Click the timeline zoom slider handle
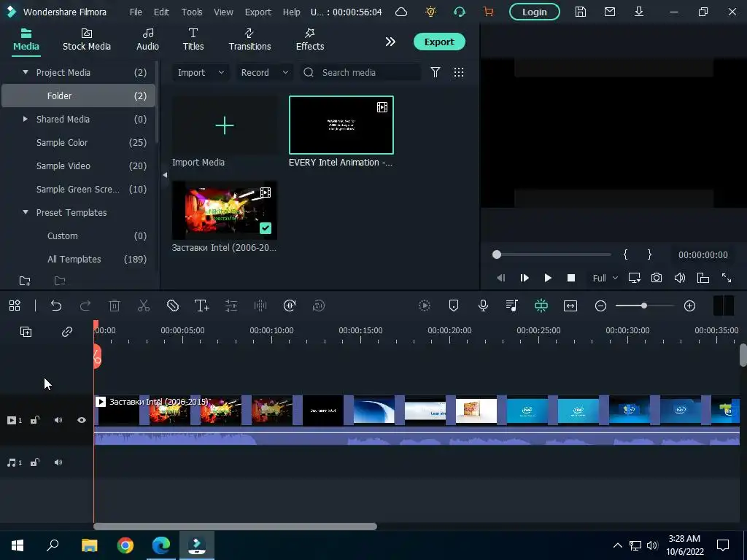747x560 pixels. [x=643, y=306]
